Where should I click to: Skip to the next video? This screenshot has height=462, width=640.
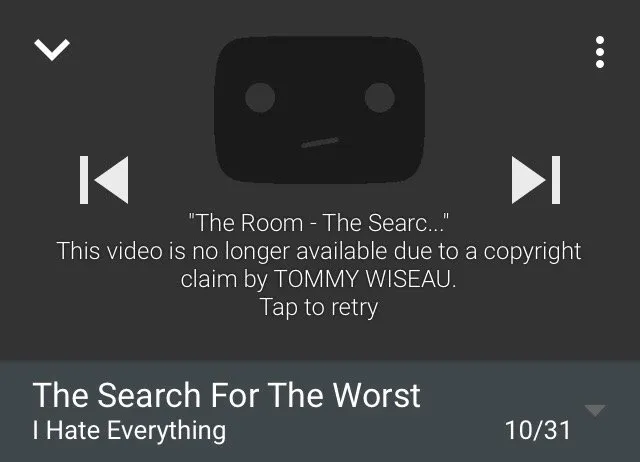[536, 180]
